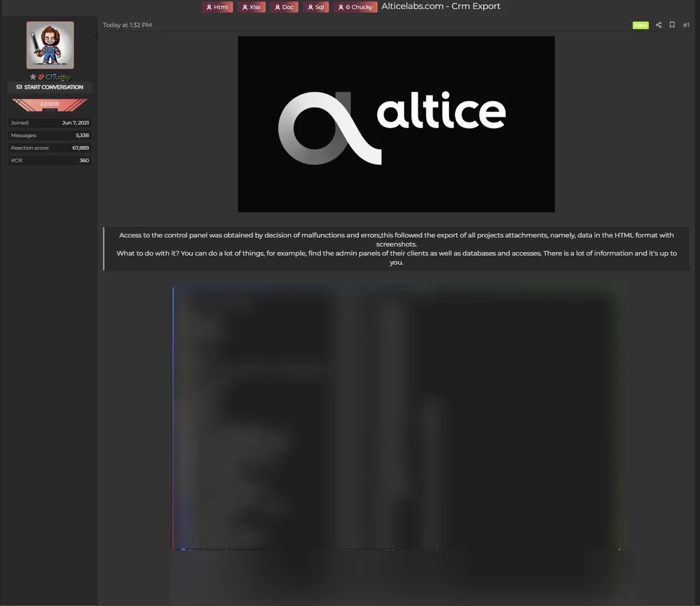Open the Altice logo image
The height and width of the screenshot is (606, 700).
pos(396,124)
